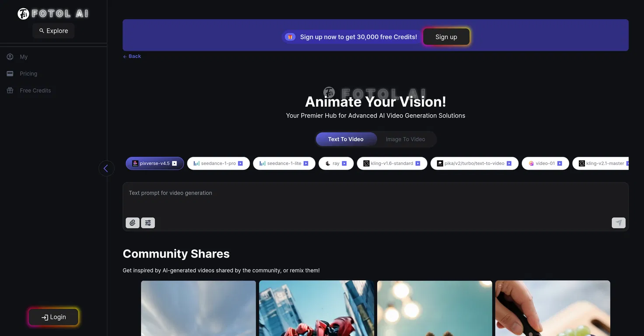Attach a file with the paperclip icon

point(132,223)
